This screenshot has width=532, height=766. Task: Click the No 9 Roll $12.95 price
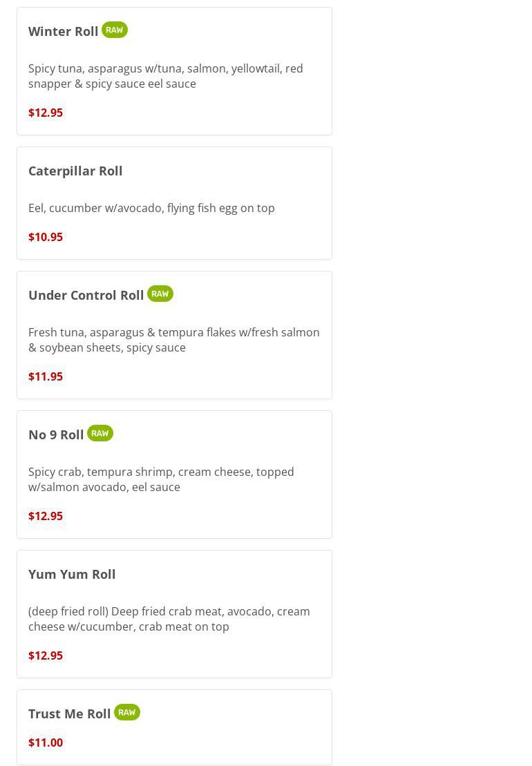[x=46, y=516]
